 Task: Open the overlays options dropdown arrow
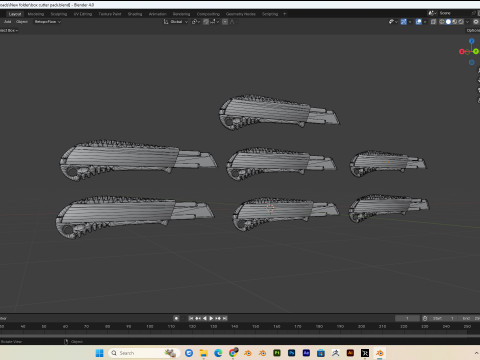coord(425,22)
